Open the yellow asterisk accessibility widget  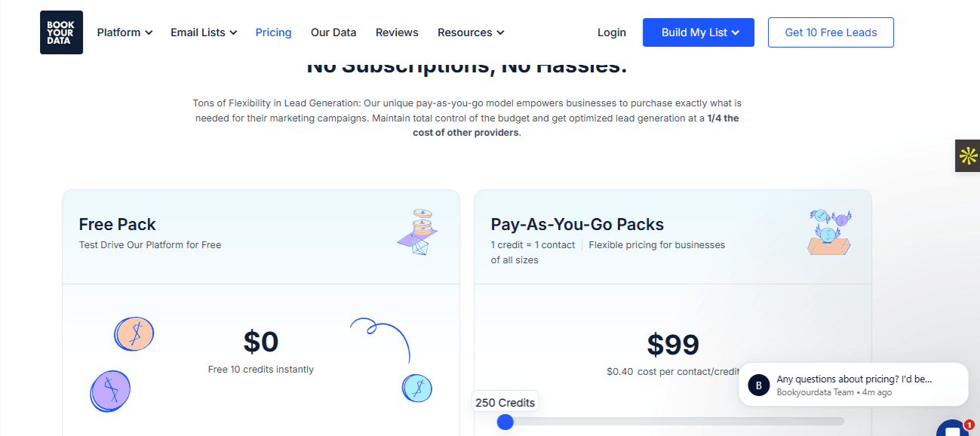[x=967, y=155]
